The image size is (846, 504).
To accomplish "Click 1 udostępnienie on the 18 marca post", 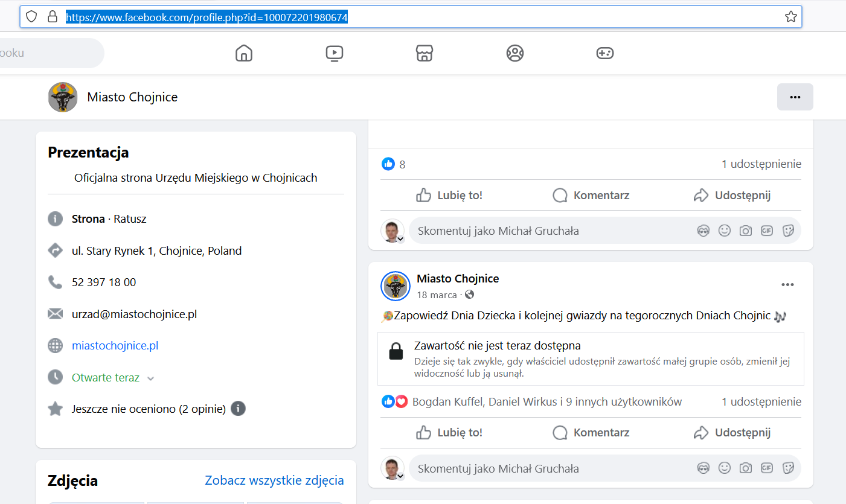I will pos(761,402).
